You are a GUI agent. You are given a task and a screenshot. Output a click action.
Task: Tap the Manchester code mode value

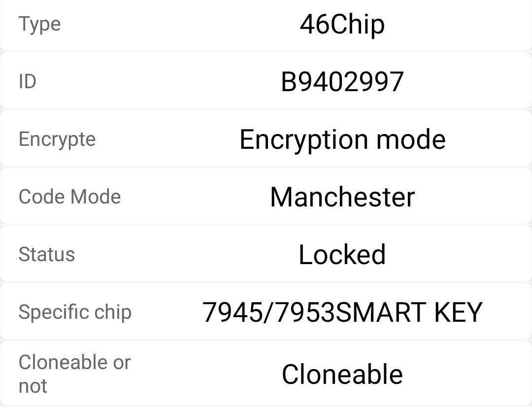[x=342, y=197]
